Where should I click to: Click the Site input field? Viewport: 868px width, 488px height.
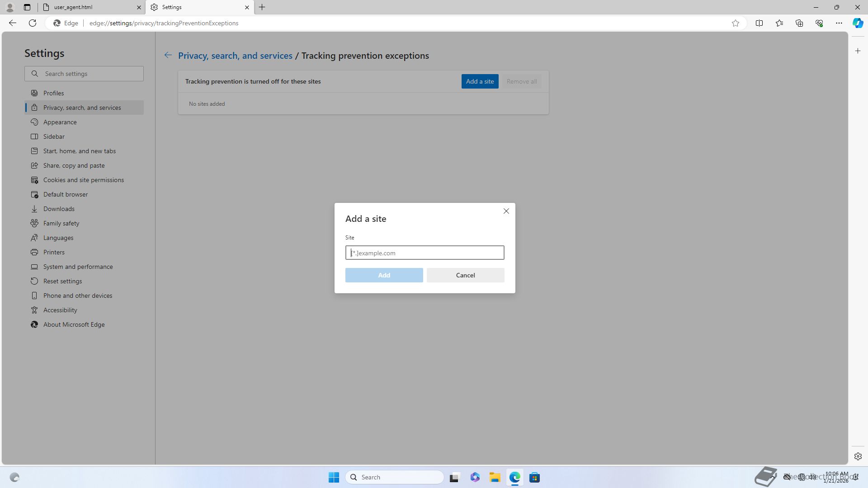[425, 253]
